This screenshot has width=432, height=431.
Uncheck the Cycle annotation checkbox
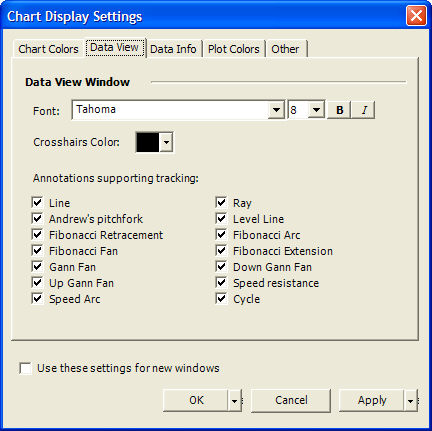tap(221, 299)
